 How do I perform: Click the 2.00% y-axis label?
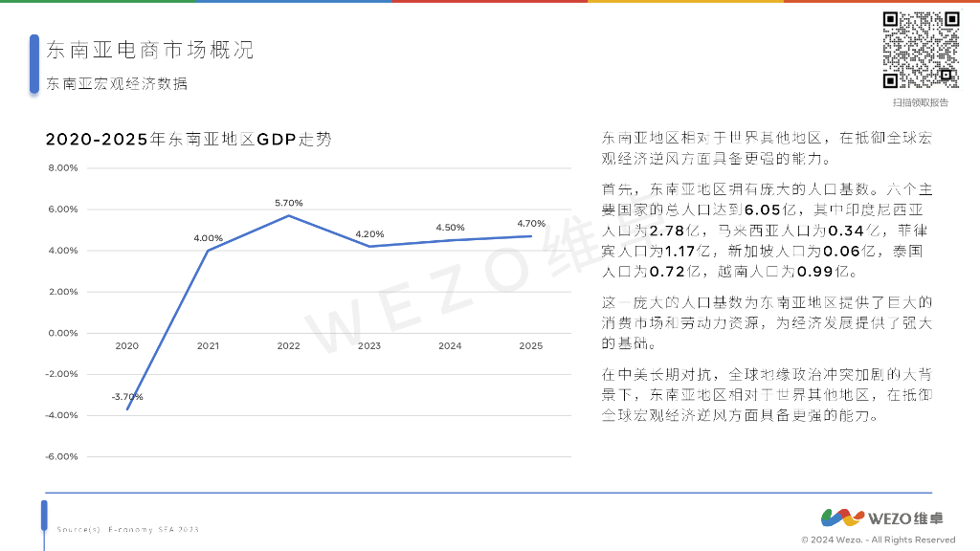[63, 292]
